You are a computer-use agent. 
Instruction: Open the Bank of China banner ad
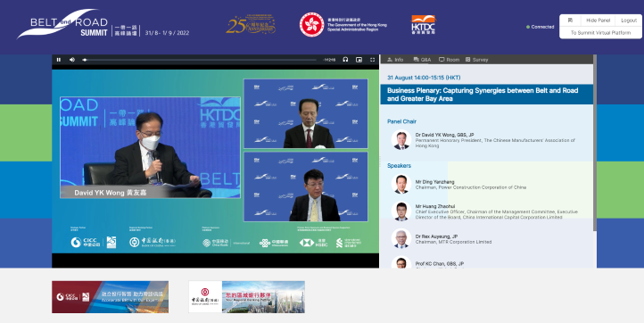click(246, 297)
